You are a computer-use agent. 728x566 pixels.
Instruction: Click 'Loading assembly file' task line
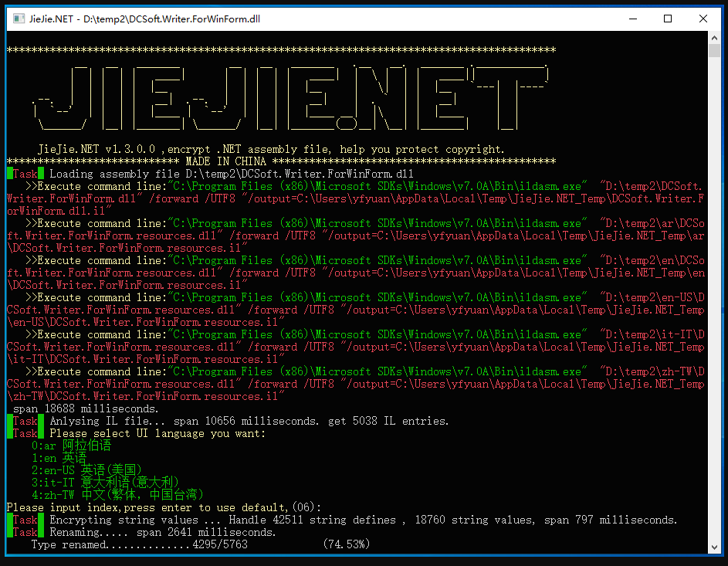(210, 174)
